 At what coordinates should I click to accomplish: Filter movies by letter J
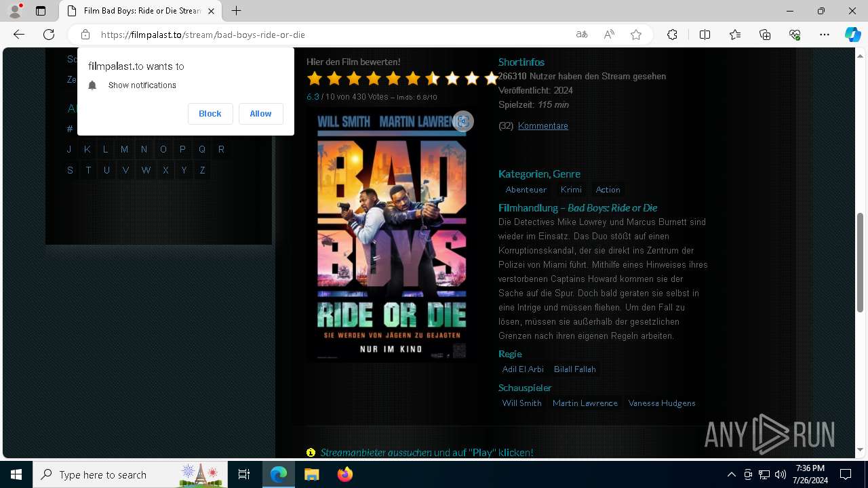[x=69, y=149]
